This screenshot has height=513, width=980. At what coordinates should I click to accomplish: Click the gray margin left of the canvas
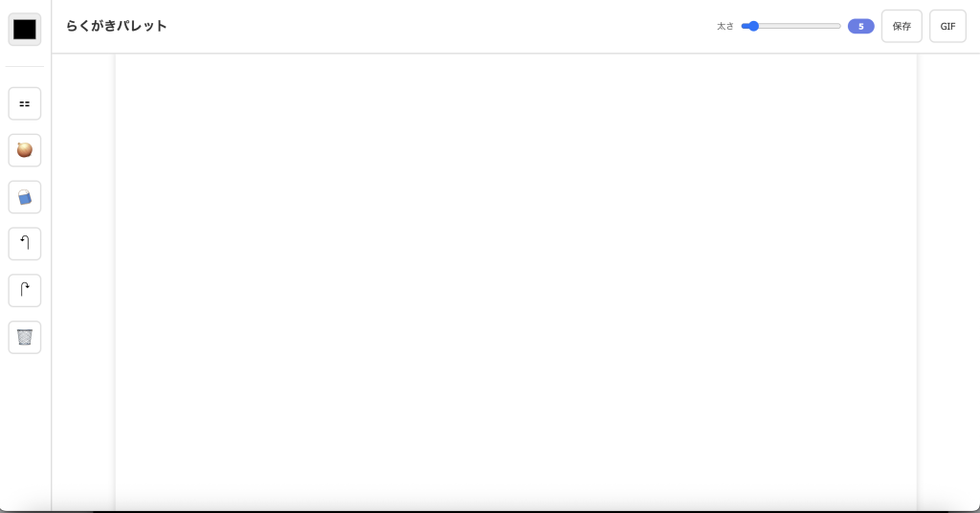click(83, 282)
